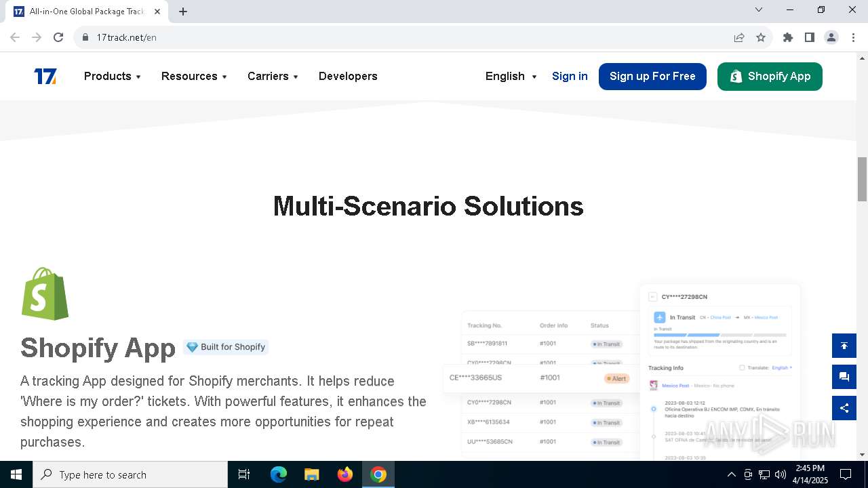Image resolution: width=868 pixels, height=488 pixels.
Task: Open the Windows notification center
Action: [x=846, y=474]
